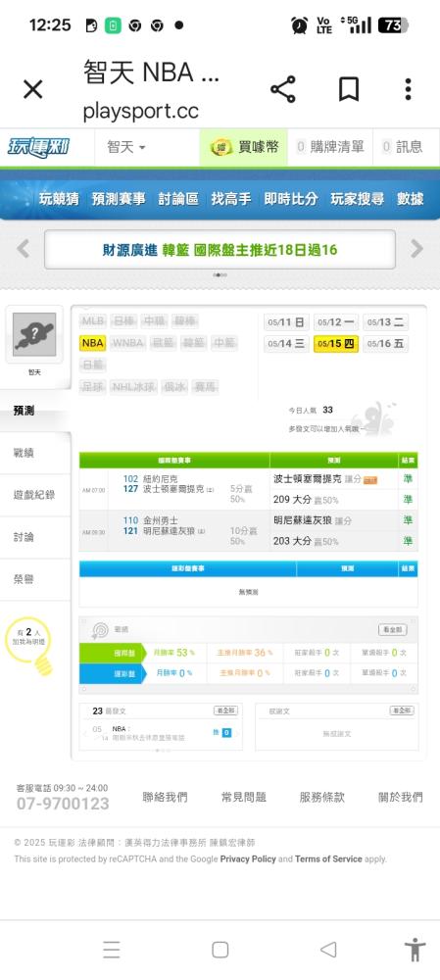Tap 金州勇士 team name
The height and width of the screenshot is (980, 440).
point(160,520)
